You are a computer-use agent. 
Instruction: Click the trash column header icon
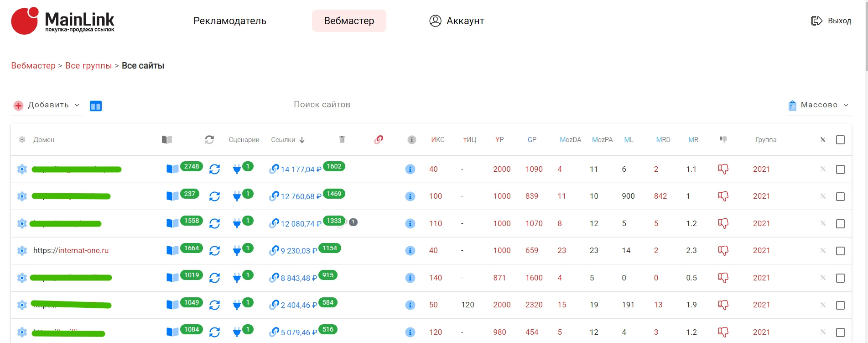coord(342,140)
